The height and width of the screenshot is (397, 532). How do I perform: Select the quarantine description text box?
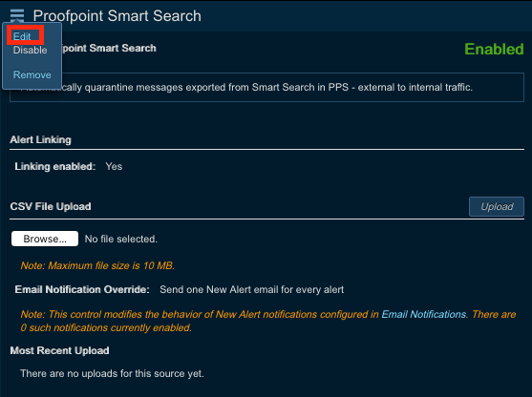pyautogui.click(x=266, y=87)
